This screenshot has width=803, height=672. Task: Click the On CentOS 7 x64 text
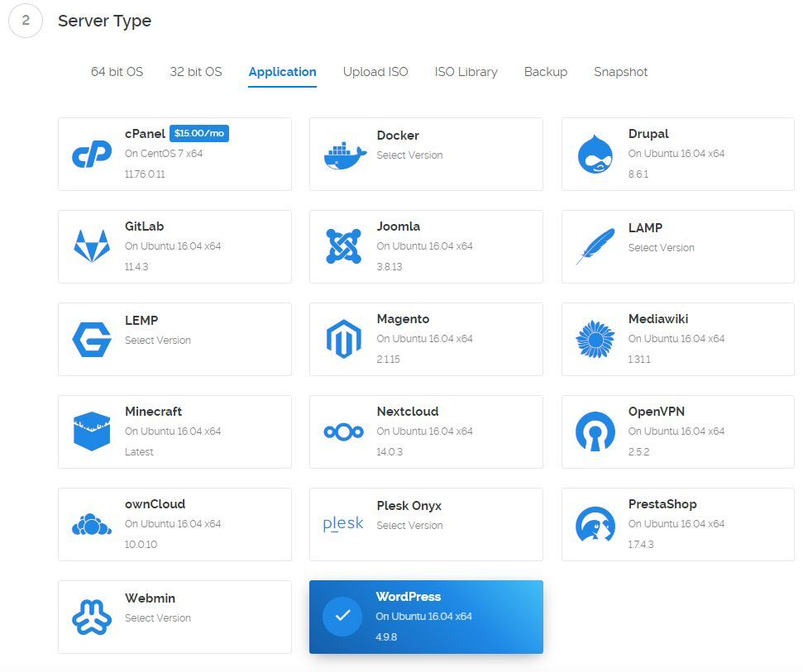point(164,154)
